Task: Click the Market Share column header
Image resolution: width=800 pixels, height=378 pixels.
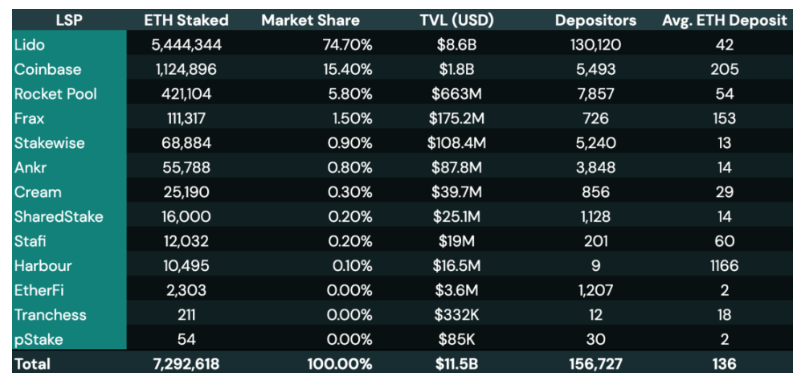Action: [310, 20]
